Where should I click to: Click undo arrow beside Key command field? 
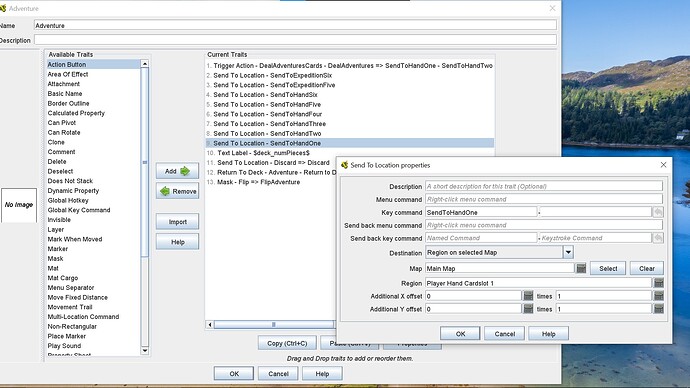click(x=658, y=212)
